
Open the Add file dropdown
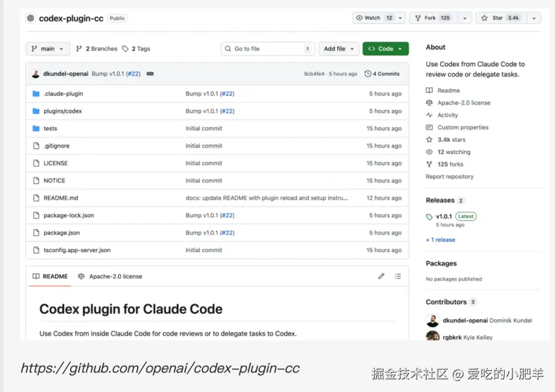[339, 48]
